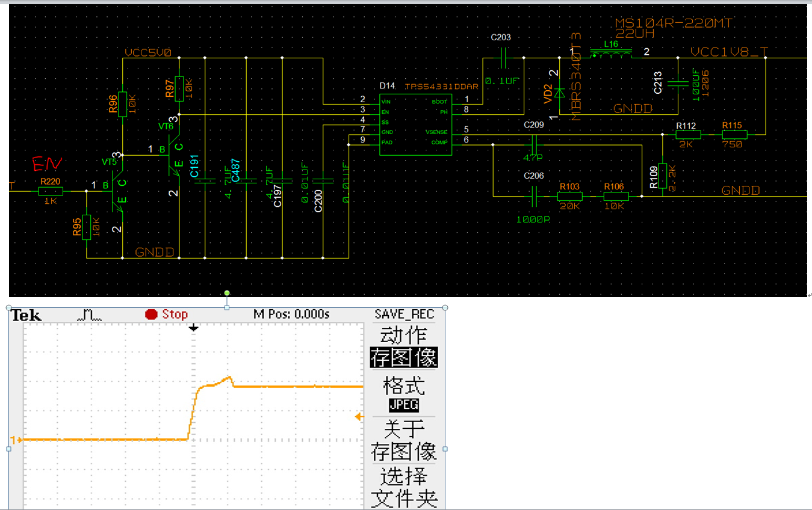Choose the JPEG format value

pos(403,405)
